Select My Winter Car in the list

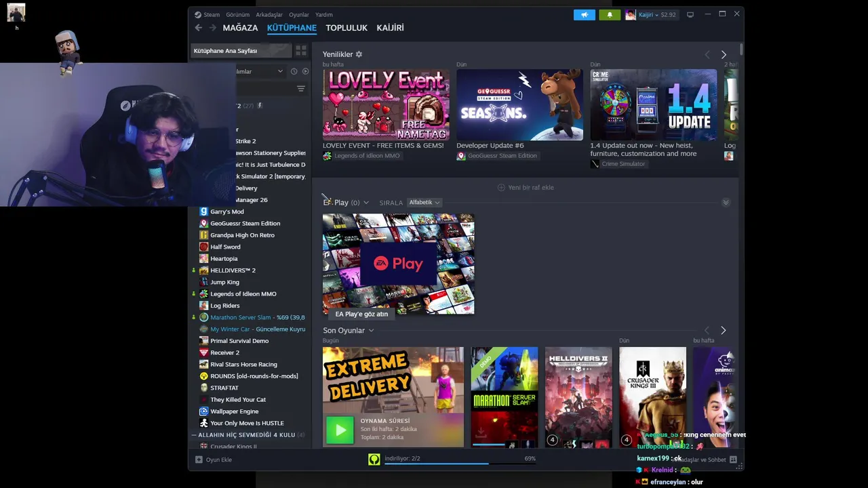pos(252,329)
